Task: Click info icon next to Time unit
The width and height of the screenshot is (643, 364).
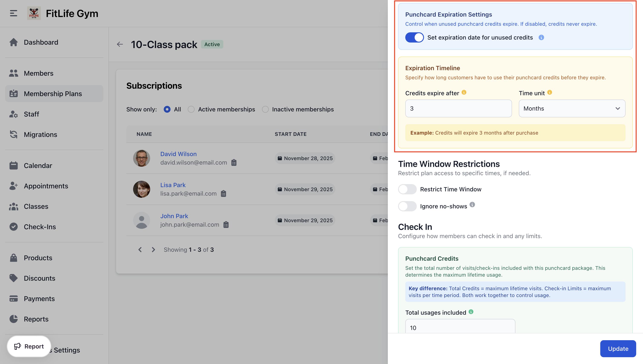Action: (x=549, y=92)
